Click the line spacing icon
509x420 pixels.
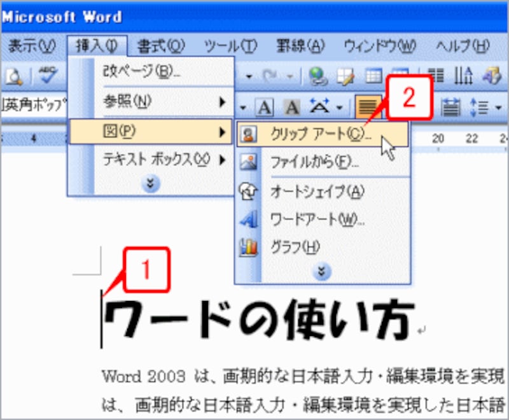[x=479, y=107]
